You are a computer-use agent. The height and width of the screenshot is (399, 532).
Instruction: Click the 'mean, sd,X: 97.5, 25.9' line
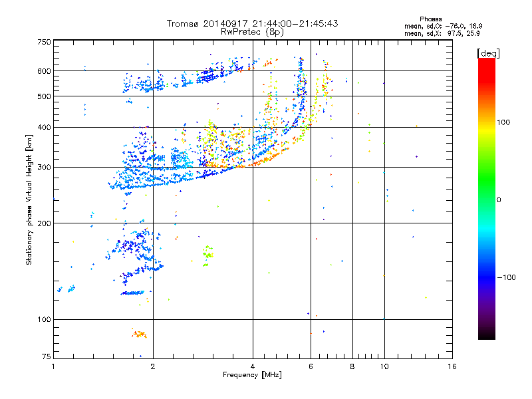click(442, 33)
